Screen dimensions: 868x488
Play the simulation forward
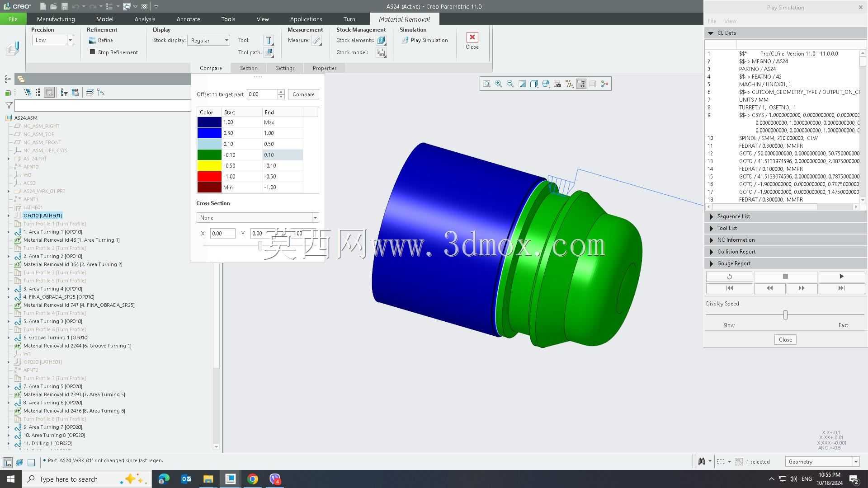(841, 277)
